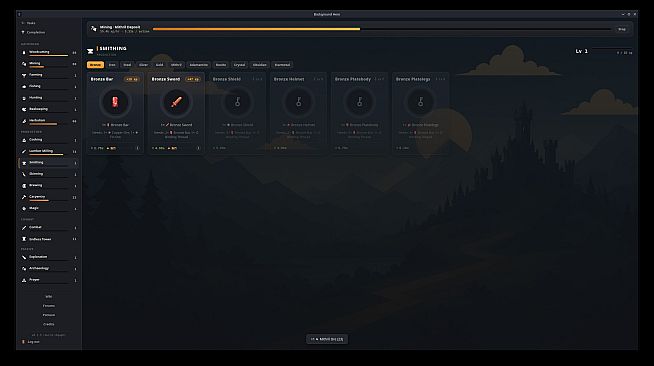This screenshot has width=654, height=366.
Task: Click the Bronze Sword craft icon
Action: [x=176, y=102]
